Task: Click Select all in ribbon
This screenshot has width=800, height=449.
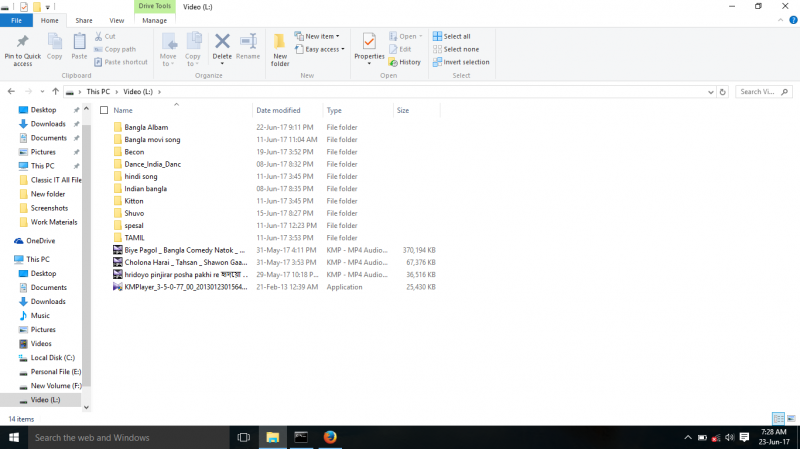Action: [x=452, y=36]
